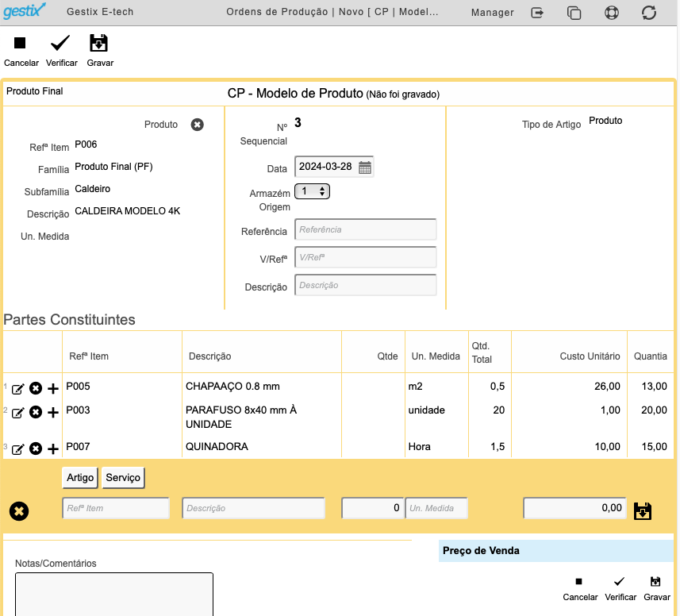Image resolution: width=680 pixels, height=616 pixels.
Task: Click the logout icon next to Manager
Action: [537, 13]
